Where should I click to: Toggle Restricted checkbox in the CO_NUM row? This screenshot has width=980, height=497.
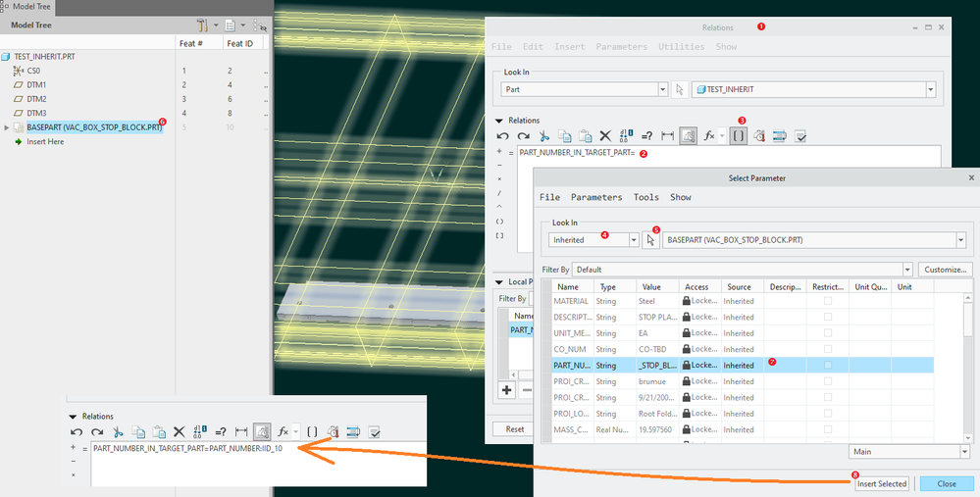(x=827, y=349)
